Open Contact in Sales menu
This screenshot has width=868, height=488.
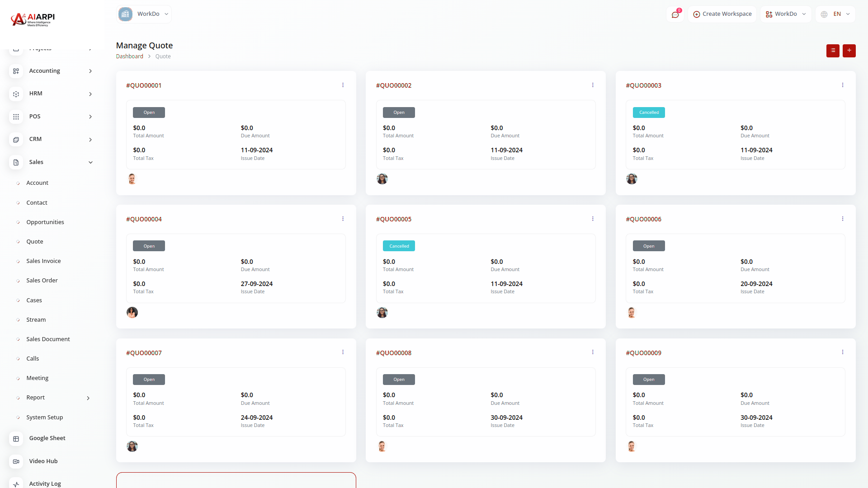tap(37, 203)
